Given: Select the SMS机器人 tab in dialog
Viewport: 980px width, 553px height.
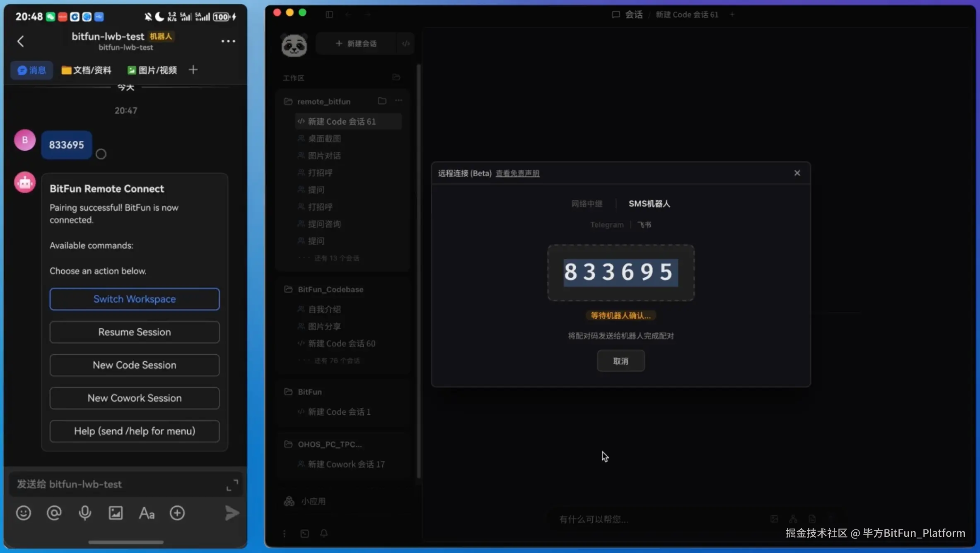Looking at the screenshot, I should coord(649,204).
